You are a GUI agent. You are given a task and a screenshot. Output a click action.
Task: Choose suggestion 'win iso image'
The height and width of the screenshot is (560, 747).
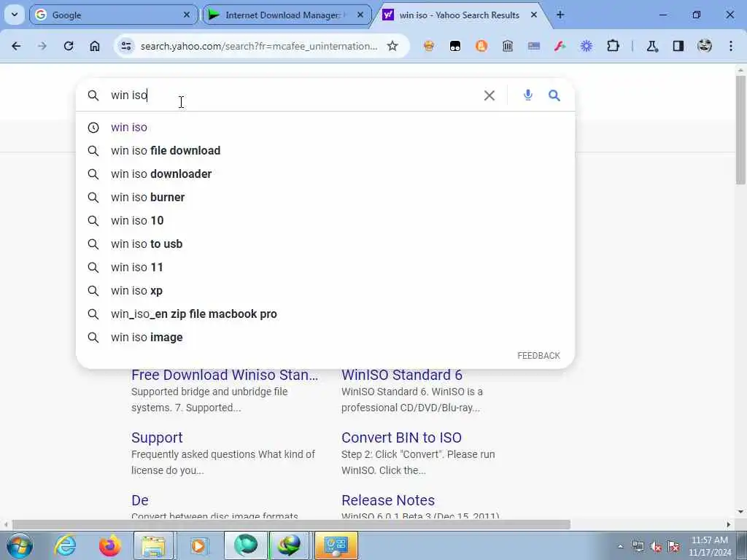(x=325, y=337)
